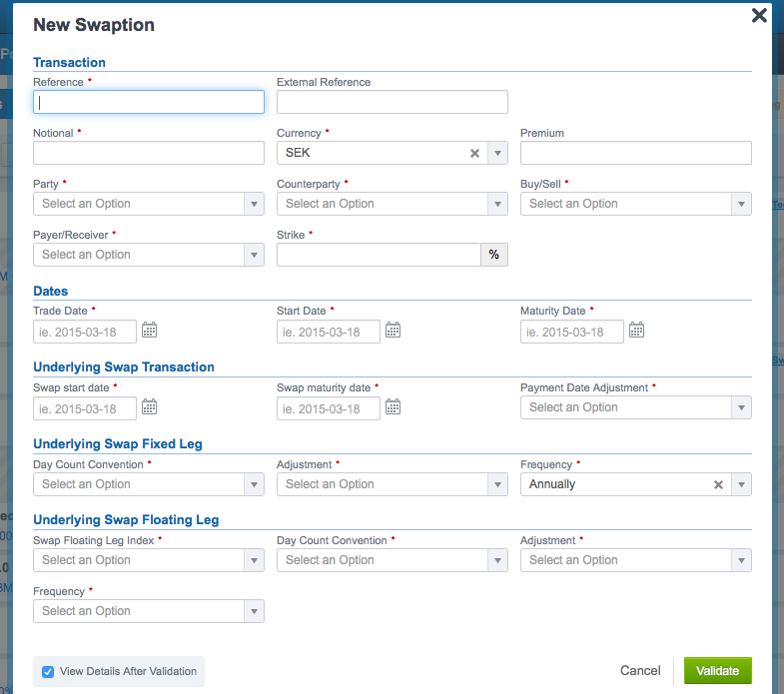Open the Trade Date calendar picker
Image resolution: width=784 pixels, height=694 pixels.
[150, 331]
